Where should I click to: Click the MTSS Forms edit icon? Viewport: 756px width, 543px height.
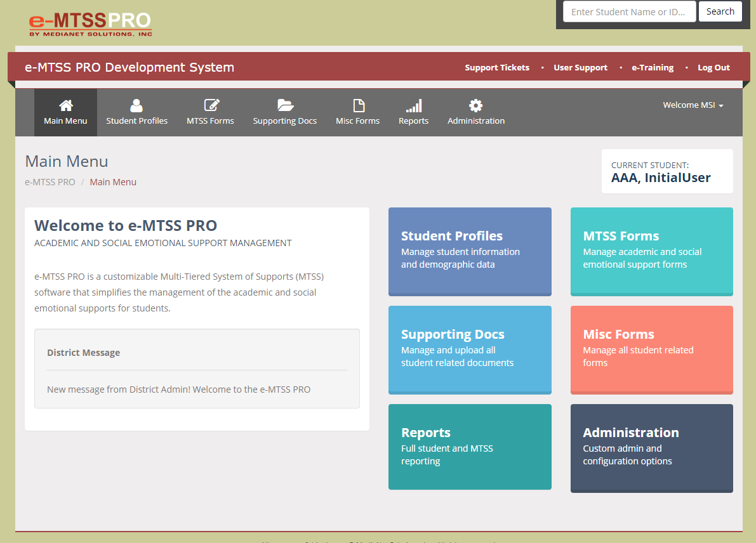click(211, 105)
